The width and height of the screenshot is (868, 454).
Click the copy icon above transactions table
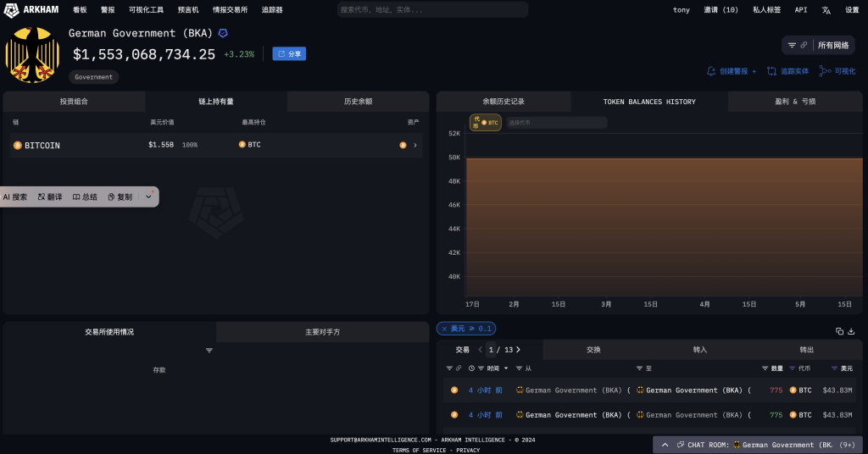point(839,331)
